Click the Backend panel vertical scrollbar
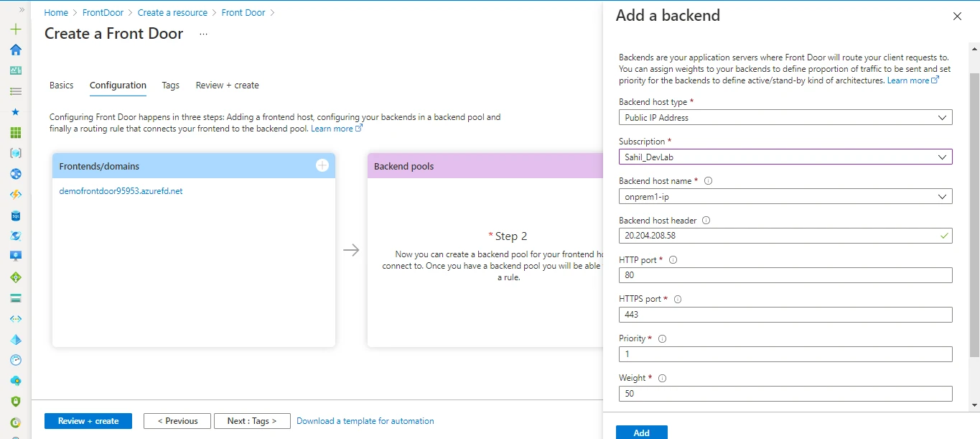This screenshot has width=980, height=439. coord(974,216)
